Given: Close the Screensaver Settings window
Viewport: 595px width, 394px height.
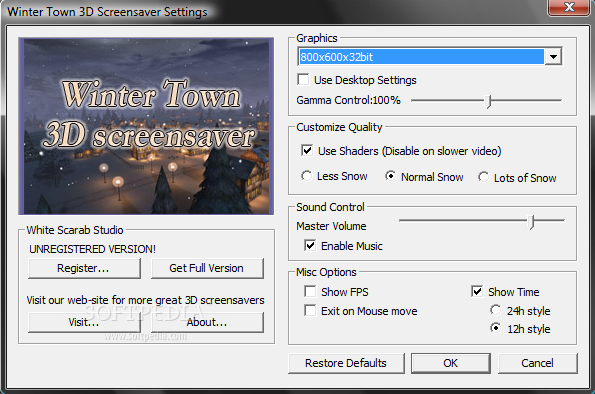Looking at the screenshot, I should point(569,7).
